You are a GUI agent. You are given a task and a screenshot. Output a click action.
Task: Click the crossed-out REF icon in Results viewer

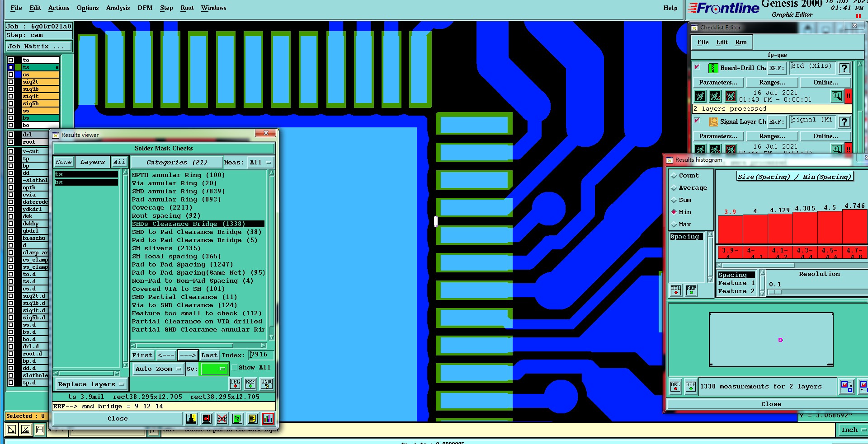pos(222,419)
